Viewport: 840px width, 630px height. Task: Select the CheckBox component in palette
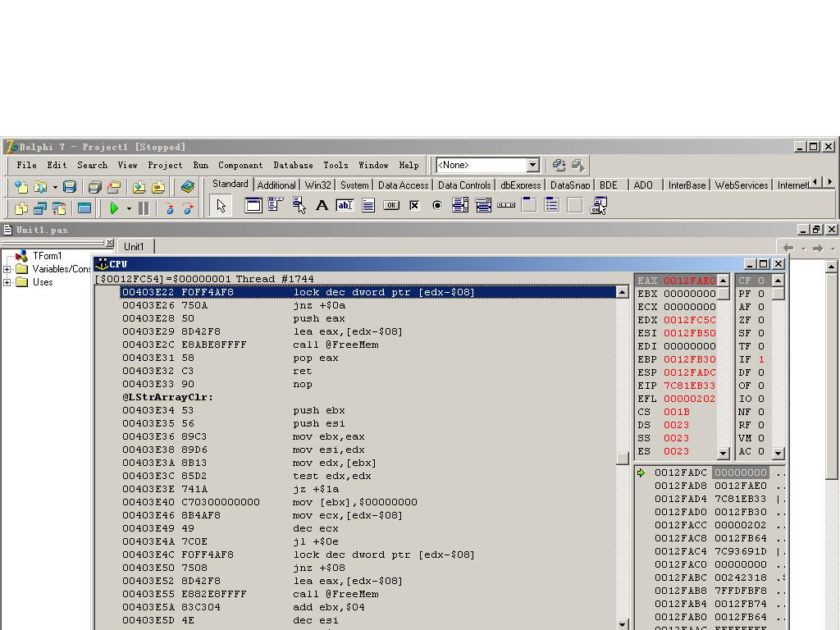coord(414,205)
